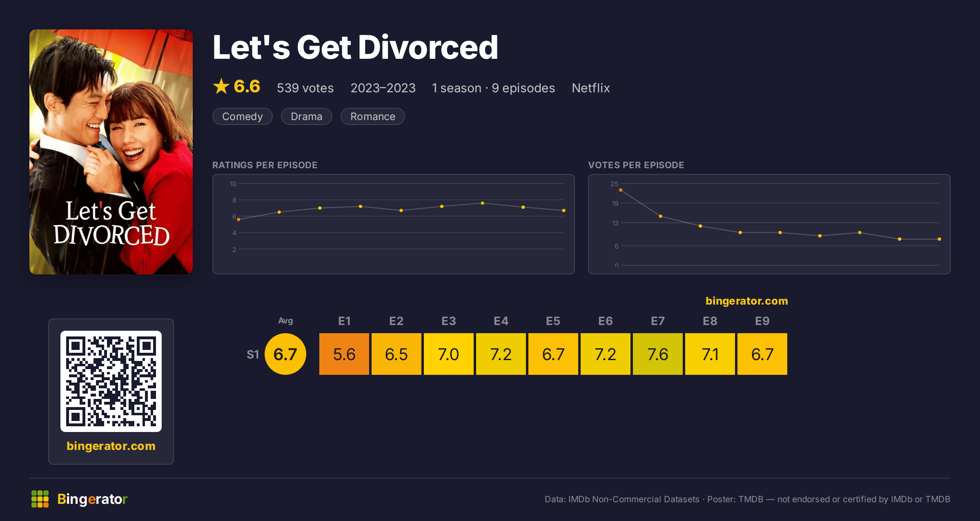Image resolution: width=980 pixels, height=521 pixels.
Task: Click the Bingerator wordmark in footer
Action: 93,499
